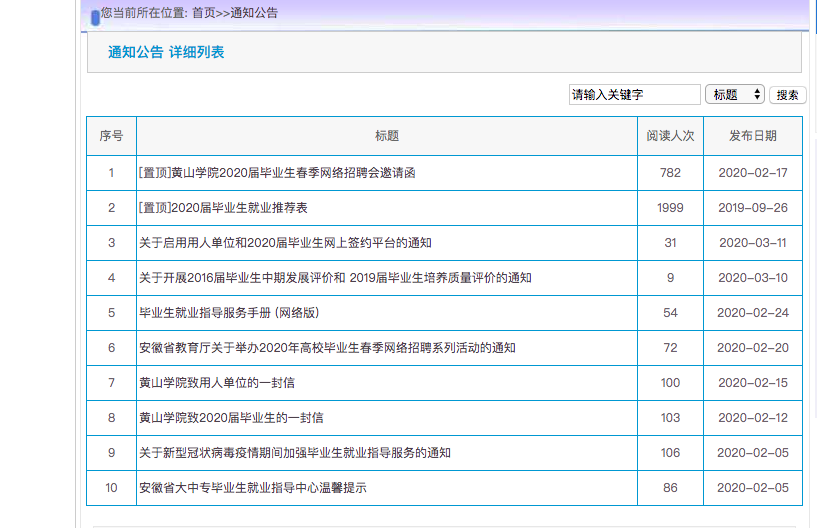Click the blue breadcrumb marker icon
This screenshot has height=528, width=817.
[x=95, y=18]
